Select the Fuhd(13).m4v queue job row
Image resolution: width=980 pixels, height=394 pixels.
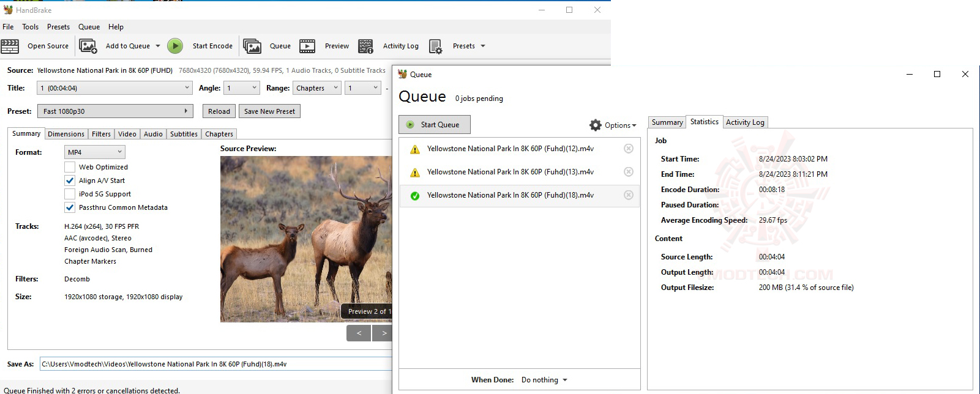tap(519, 172)
